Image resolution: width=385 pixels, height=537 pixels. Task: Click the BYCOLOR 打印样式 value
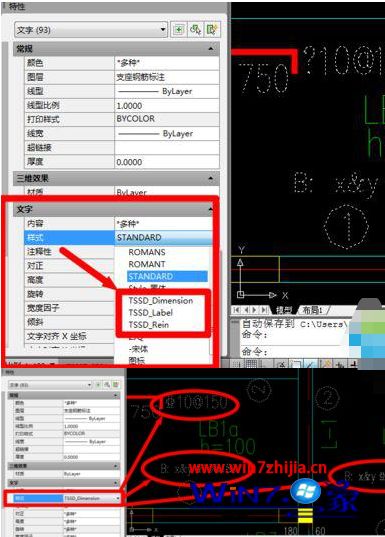(x=167, y=119)
